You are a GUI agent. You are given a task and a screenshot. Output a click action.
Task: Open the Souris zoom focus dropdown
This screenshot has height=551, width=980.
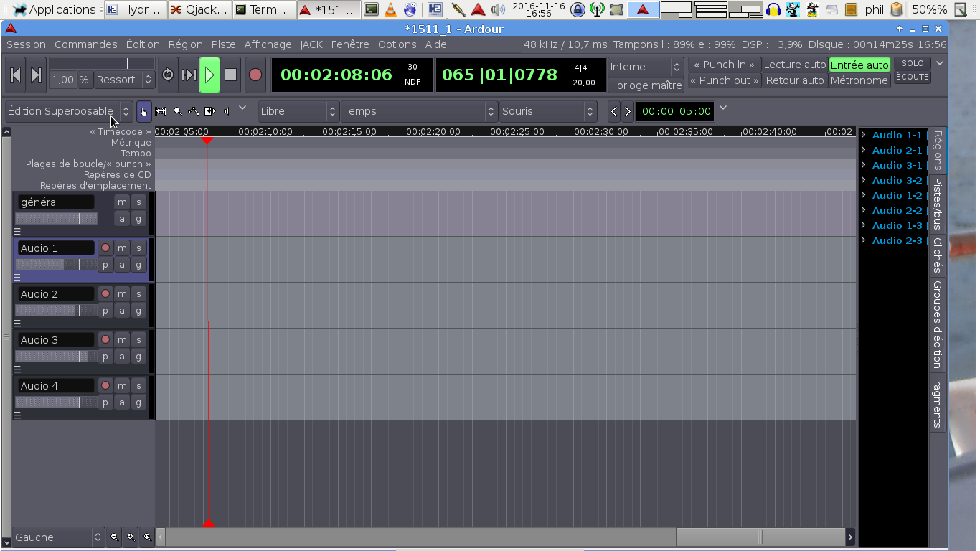[548, 111]
